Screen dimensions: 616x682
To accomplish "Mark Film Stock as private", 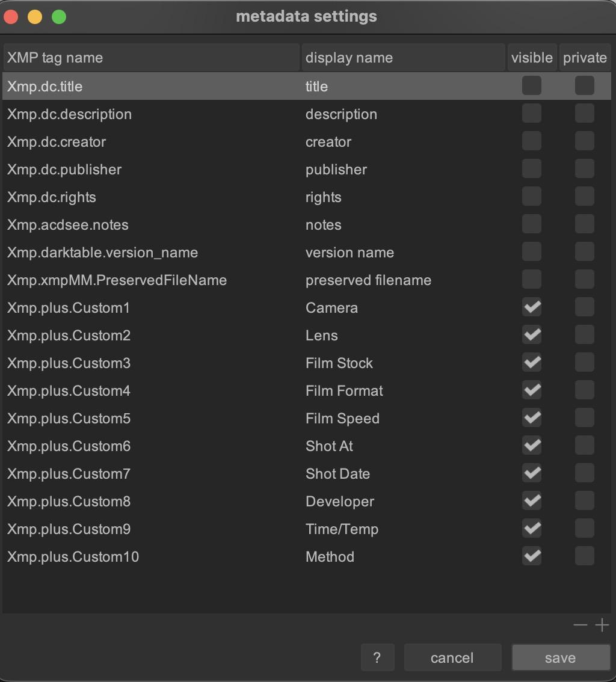I will click(584, 363).
